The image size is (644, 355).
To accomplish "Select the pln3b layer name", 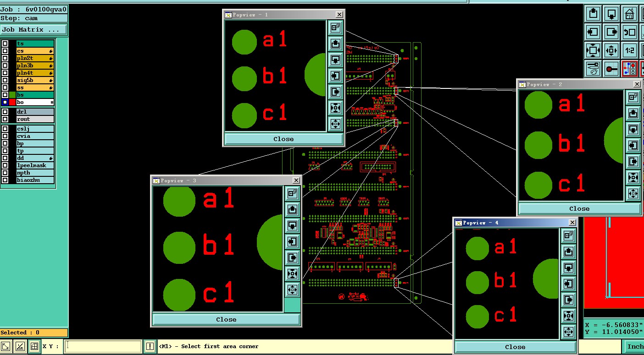I will 35,66.
